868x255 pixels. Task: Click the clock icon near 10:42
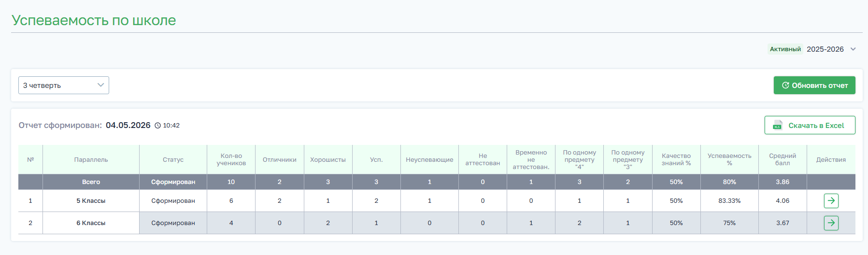(157, 126)
